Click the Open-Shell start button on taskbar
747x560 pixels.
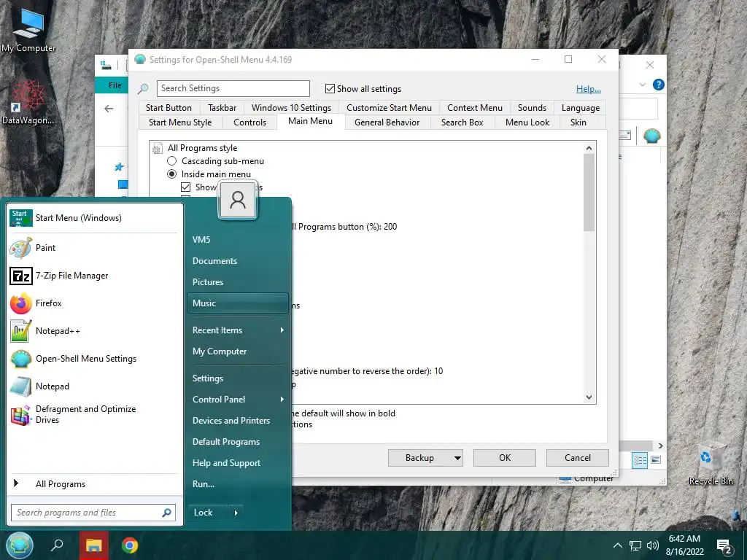tap(20, 545)
